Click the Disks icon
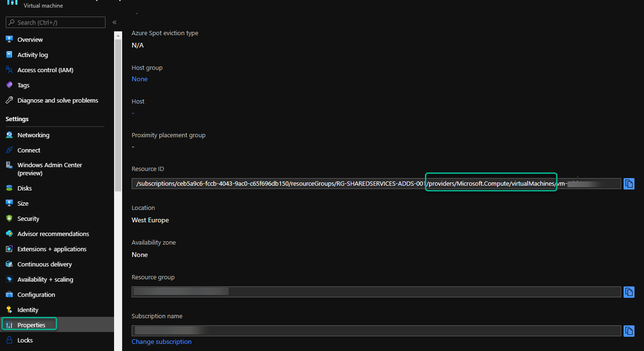This screenshot has height=351, width=644. click(x=9, y=188)
